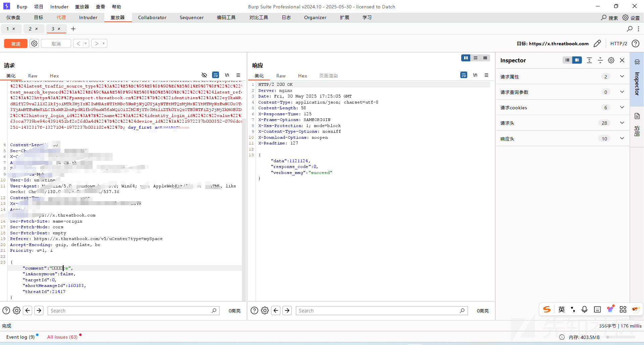Open notes side panel document icon
The image size is (644, 345).
[637, 116]
